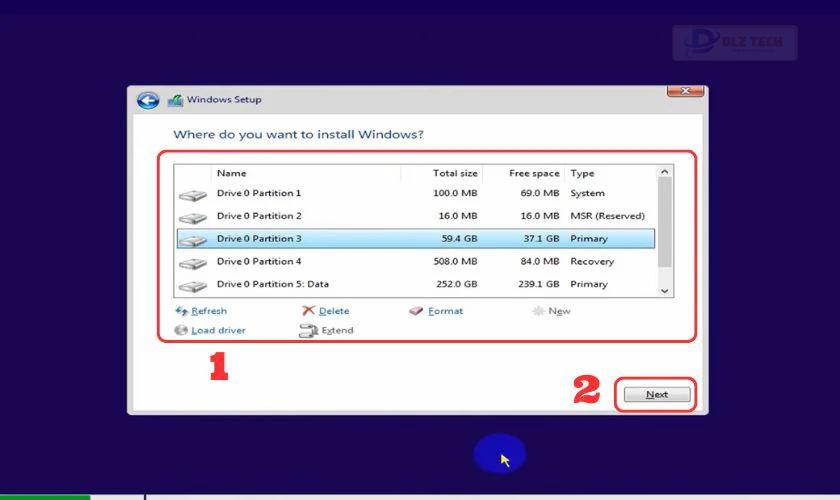This screenshot has height=500, width=840.
Task: Click the Format eraser icon
Action: click(x=416, y=311)
